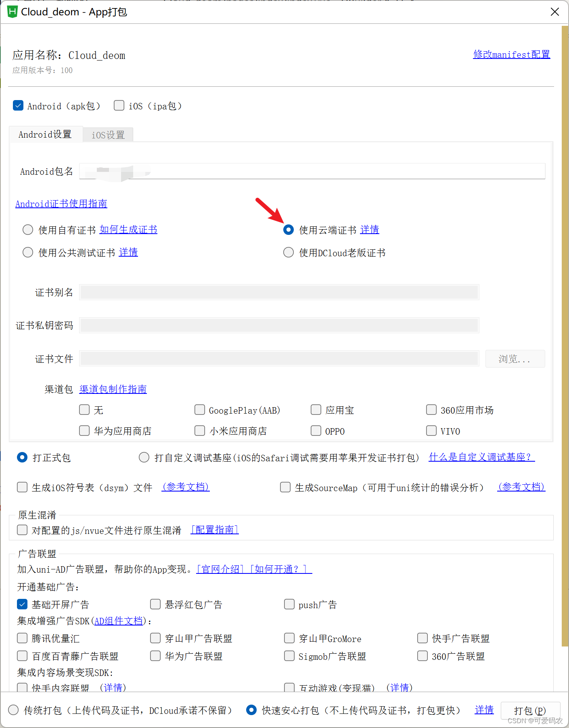Select the 打自定义调试基座 radio option
The width and height of the screenshot is (569, 728).
click(x=144, y=457)
